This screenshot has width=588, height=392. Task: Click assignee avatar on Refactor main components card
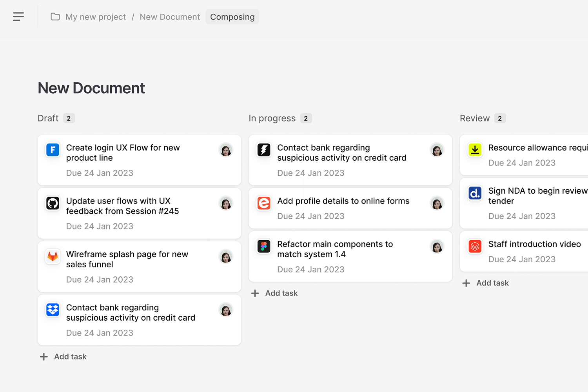(437, 246)
